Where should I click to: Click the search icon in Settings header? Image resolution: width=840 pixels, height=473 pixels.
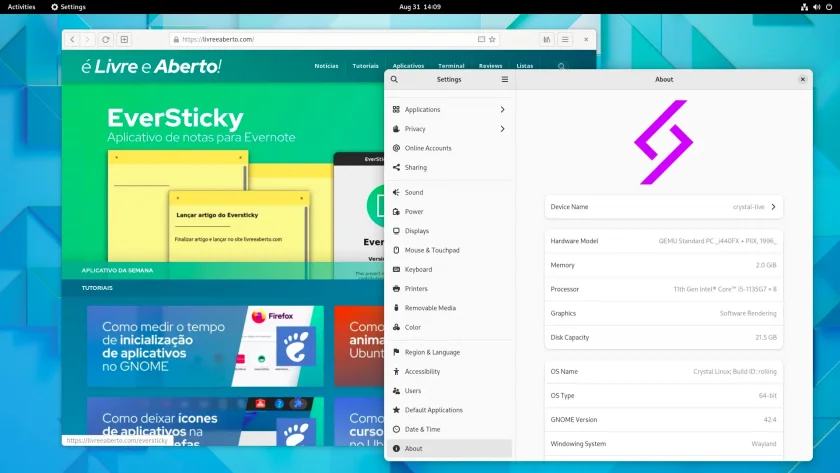[x=394, y=79]
